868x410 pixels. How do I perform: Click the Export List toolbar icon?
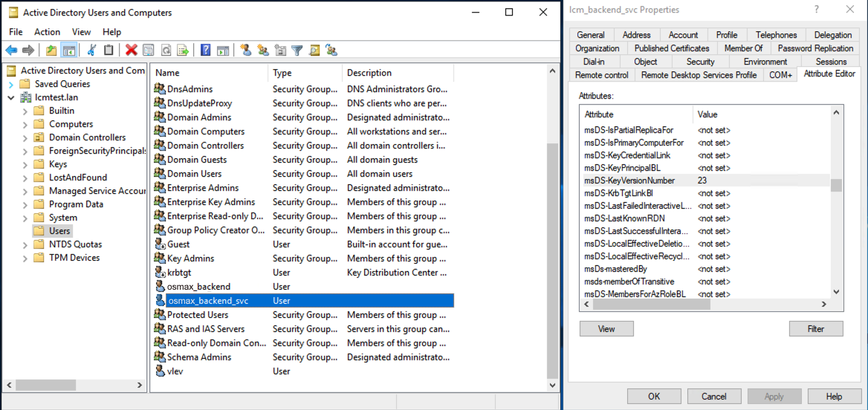pyautogui.click(x=183, y=51)
